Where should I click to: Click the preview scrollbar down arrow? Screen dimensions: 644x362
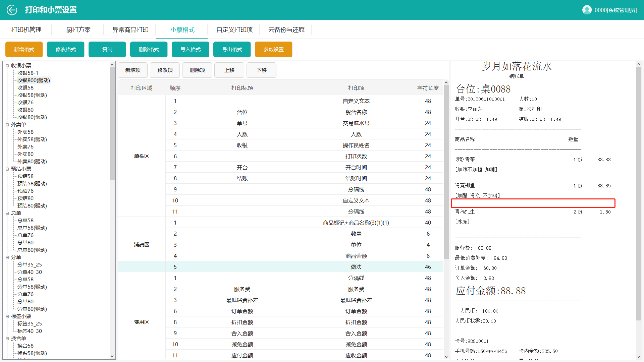point(639,357)
